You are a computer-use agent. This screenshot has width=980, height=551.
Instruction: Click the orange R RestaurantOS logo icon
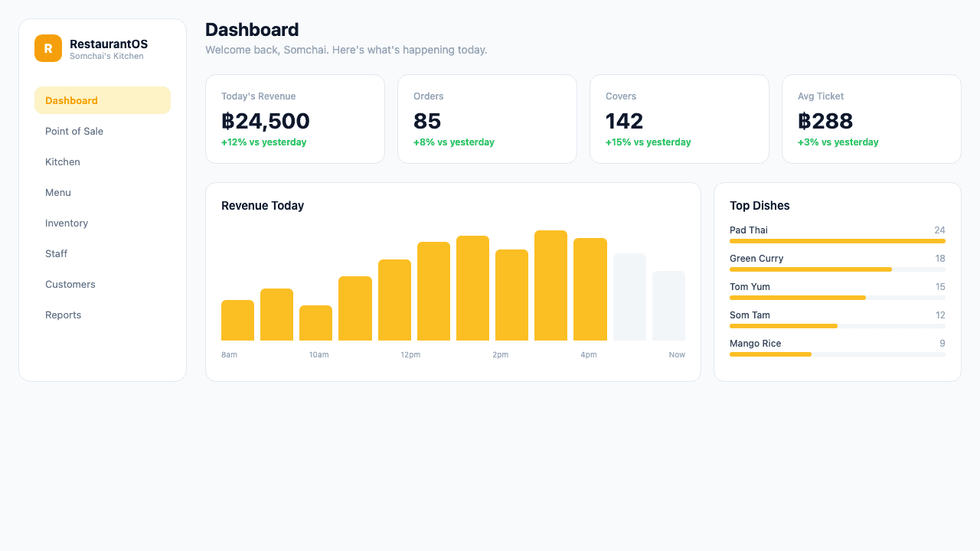48,48
